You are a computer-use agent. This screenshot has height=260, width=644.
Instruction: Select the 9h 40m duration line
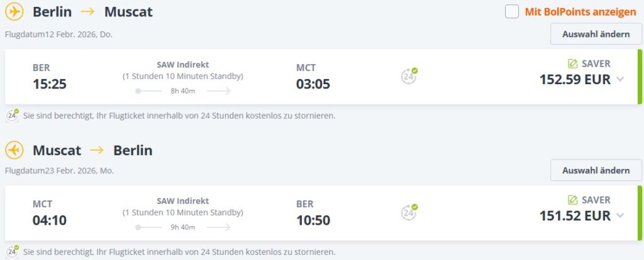click(x=183, y=227)
